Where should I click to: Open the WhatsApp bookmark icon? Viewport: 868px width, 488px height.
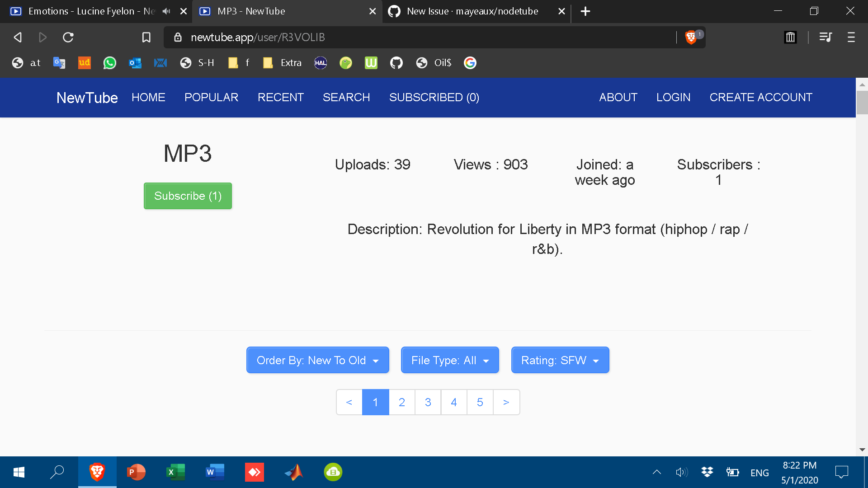[x=109, y=63]
